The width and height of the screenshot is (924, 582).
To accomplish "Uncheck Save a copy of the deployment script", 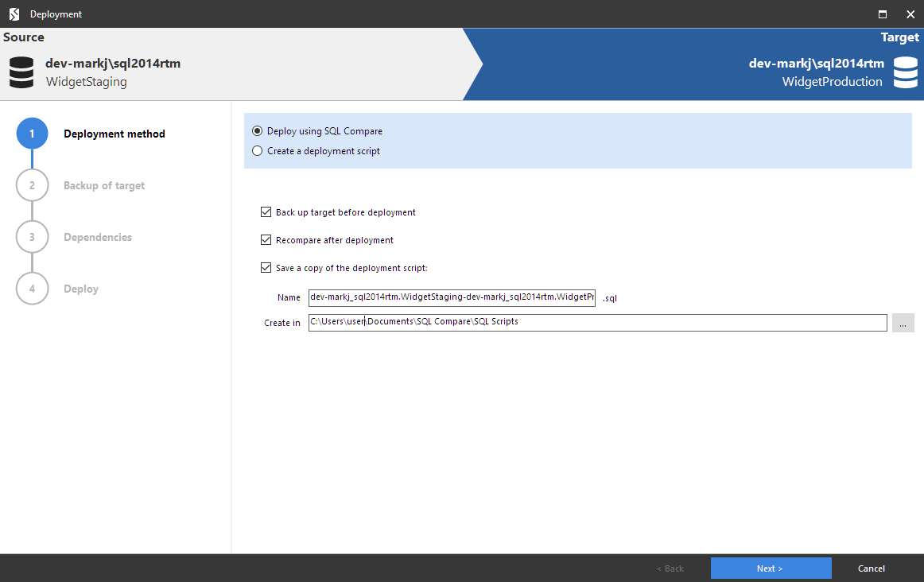I will point(266,268).
